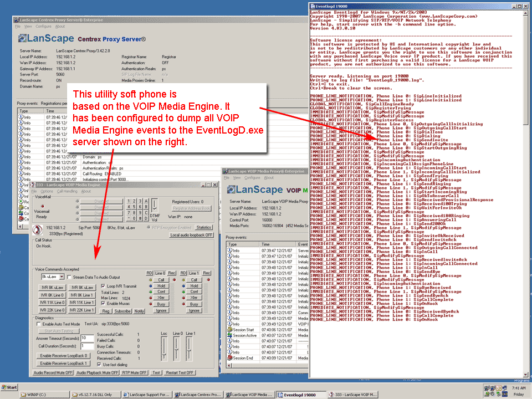The height and width of the screenshot is (399, 532).
Task: Click the taskbar clock showing 7:41 AM
Action: [x=519, y=388]
